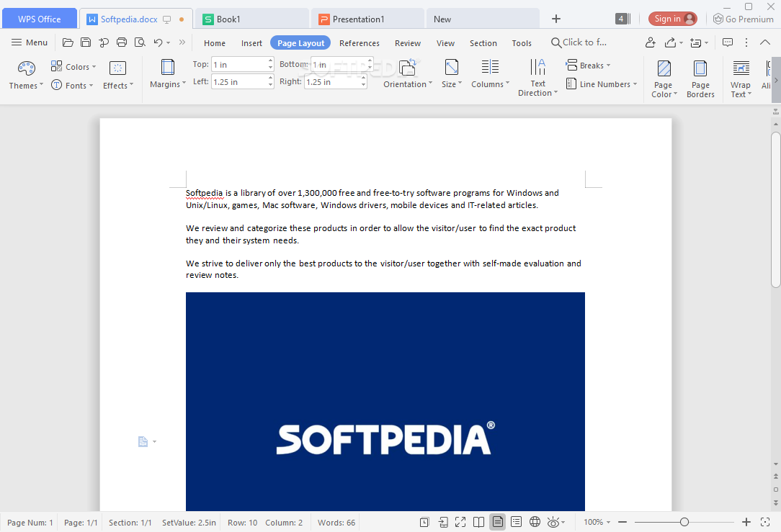The image size is (781, 532).
Task: Click the Print icon
Action: pyautogui.click(x=122, y=42)
